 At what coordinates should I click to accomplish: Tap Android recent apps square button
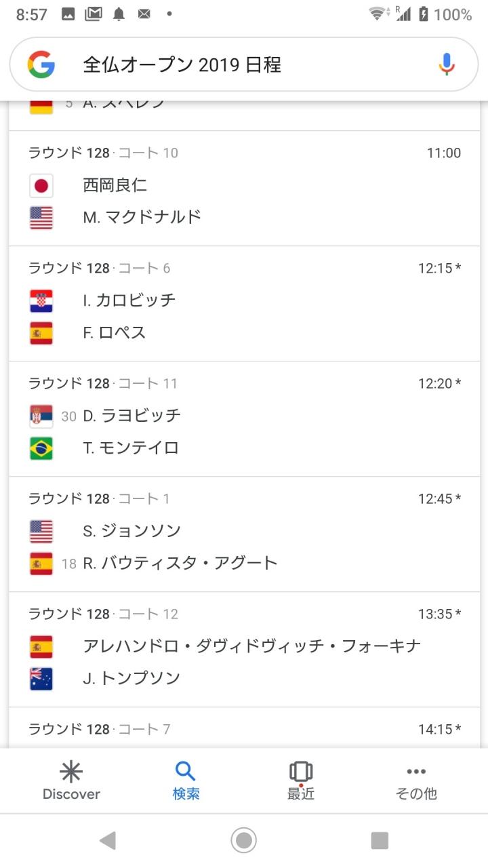(x=380, y=841)
